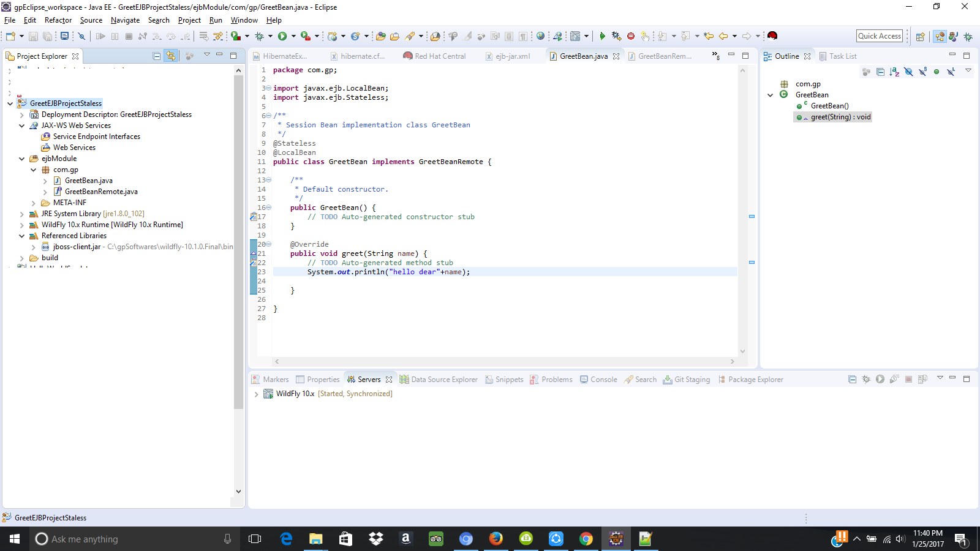Click the Save icon in the toolbar
Viewport: 980px width, 551px height.
coord(34,36)
